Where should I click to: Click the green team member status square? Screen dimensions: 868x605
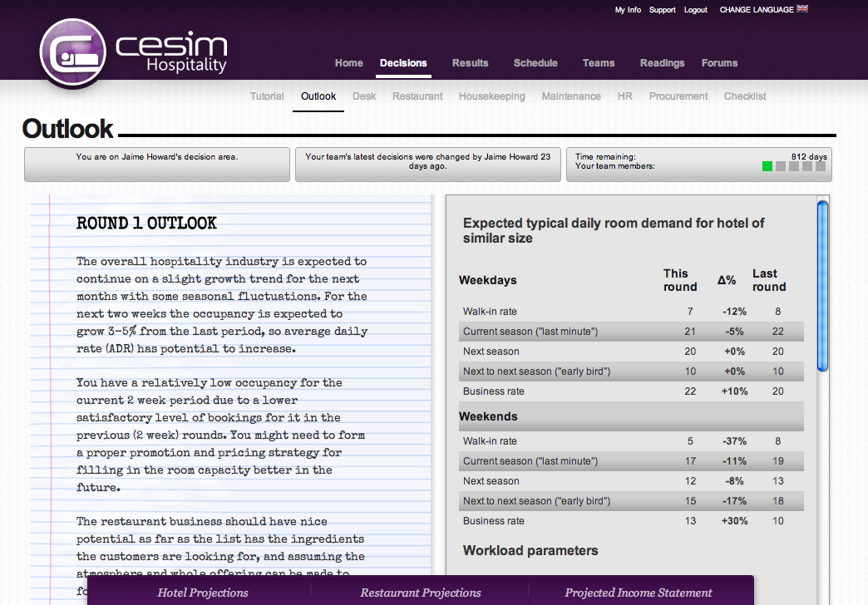point(767,166)
